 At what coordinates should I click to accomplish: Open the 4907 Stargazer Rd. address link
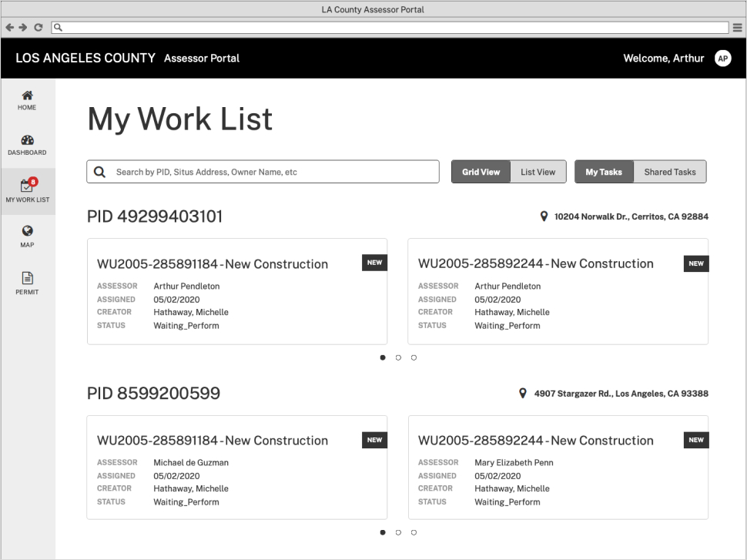(x=620, y=394)
